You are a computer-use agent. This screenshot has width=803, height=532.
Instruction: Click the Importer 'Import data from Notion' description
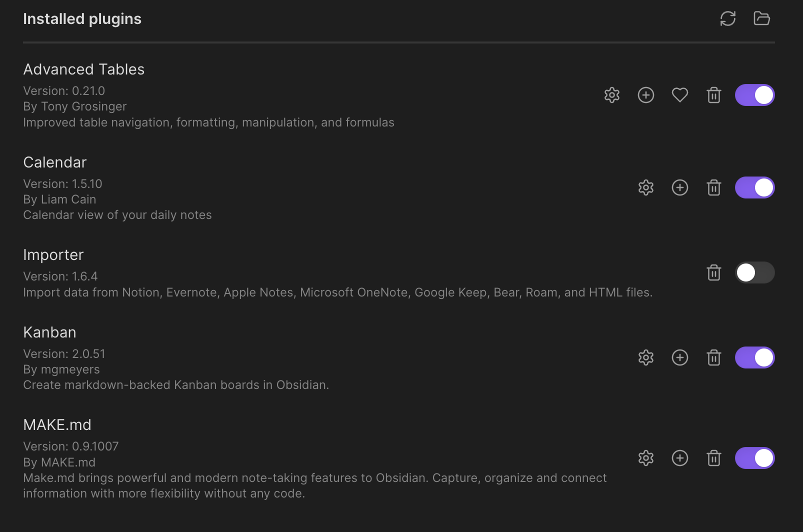[338, 292]
